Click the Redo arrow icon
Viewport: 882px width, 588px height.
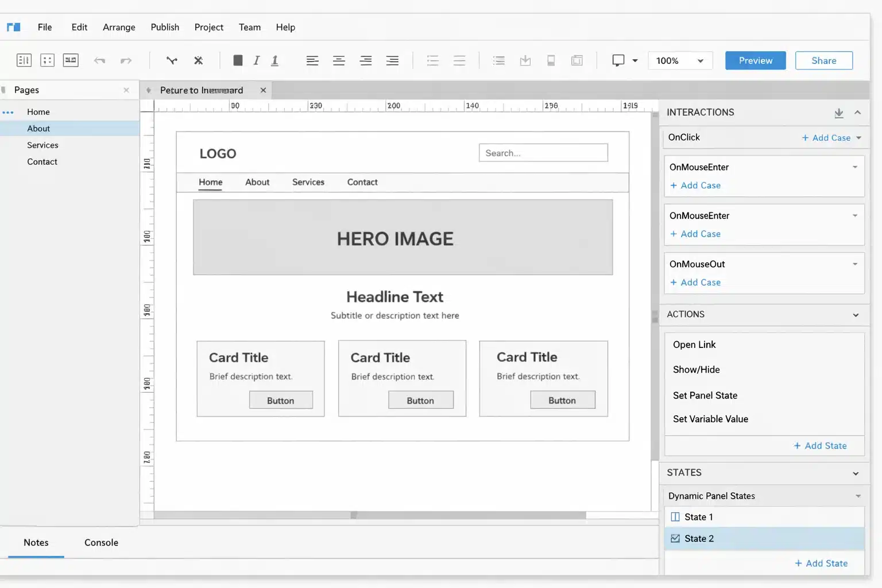tap(126, 60)
